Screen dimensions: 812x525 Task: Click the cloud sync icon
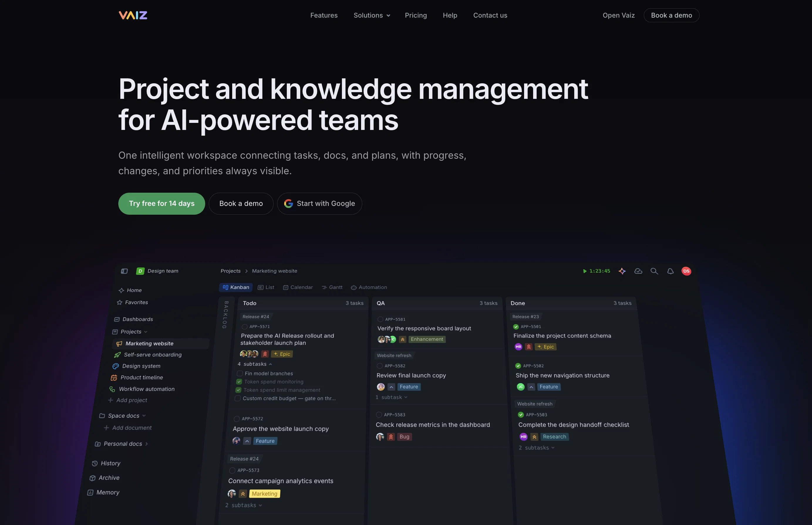point(638,271)
